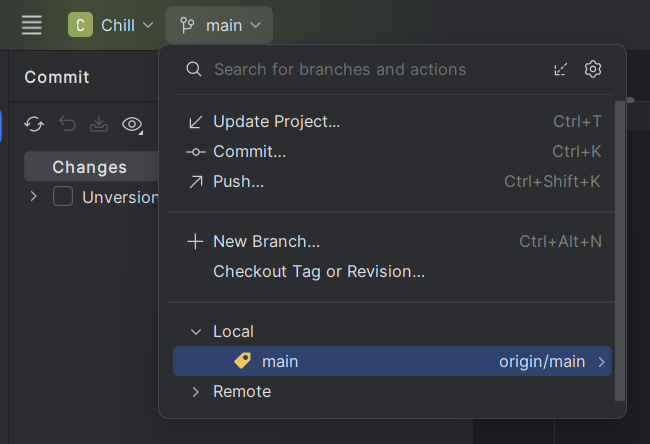Screen dimensions: 650x444
Task: Click the rollback arrow icon
Action: point(67,124)
